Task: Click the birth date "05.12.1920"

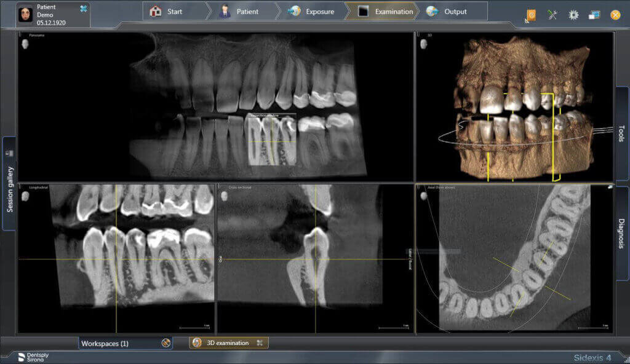Action: click(51, 23)
